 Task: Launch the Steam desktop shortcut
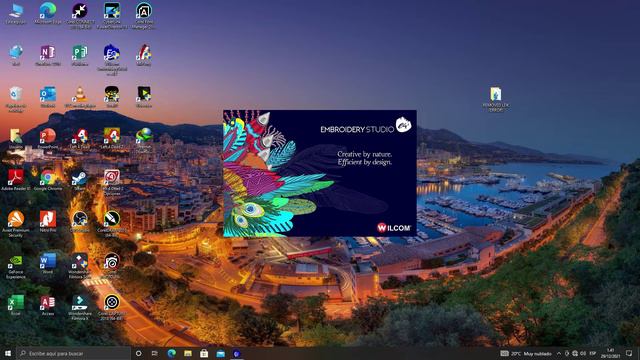pyautogui.click(x=80, y=180)
